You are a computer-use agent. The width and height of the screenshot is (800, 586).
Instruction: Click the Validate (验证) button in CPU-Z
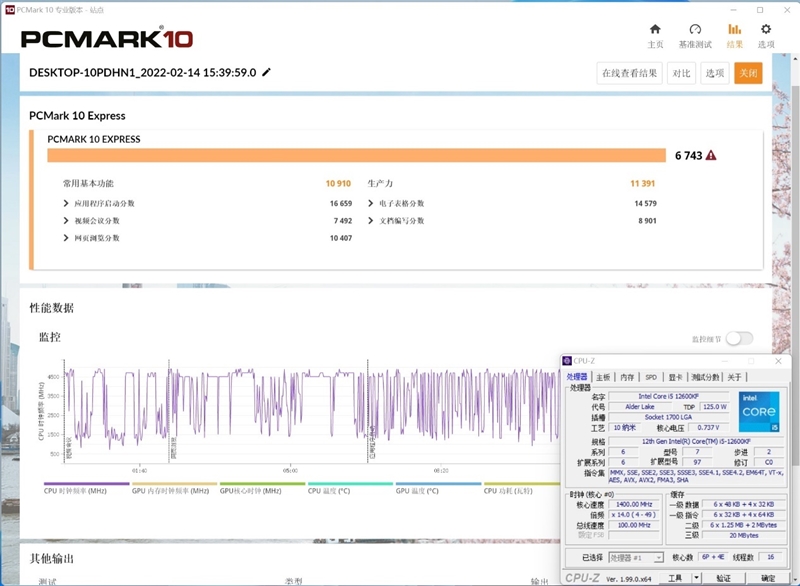723,578
